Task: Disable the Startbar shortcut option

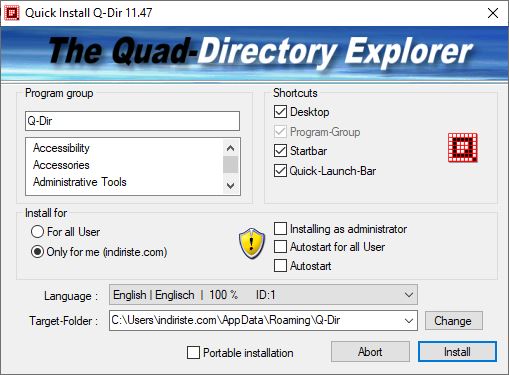Action: [x=280, y=151]
